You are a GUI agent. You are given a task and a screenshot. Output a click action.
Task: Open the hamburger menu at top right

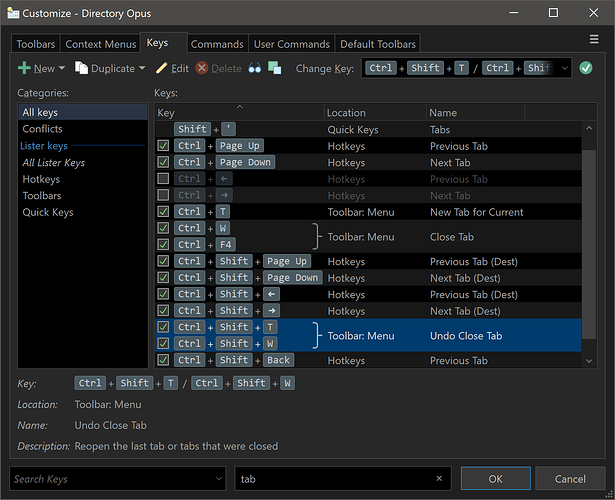tap(594, 39)
